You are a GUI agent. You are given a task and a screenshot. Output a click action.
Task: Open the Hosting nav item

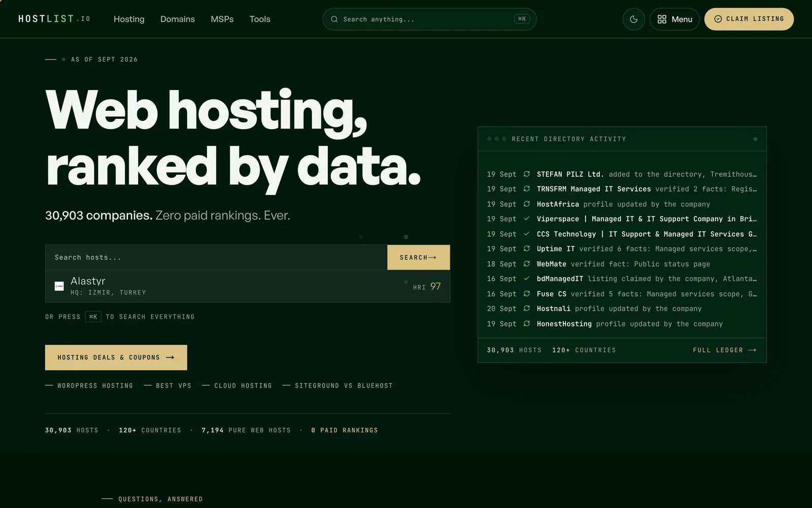[129, 19]
